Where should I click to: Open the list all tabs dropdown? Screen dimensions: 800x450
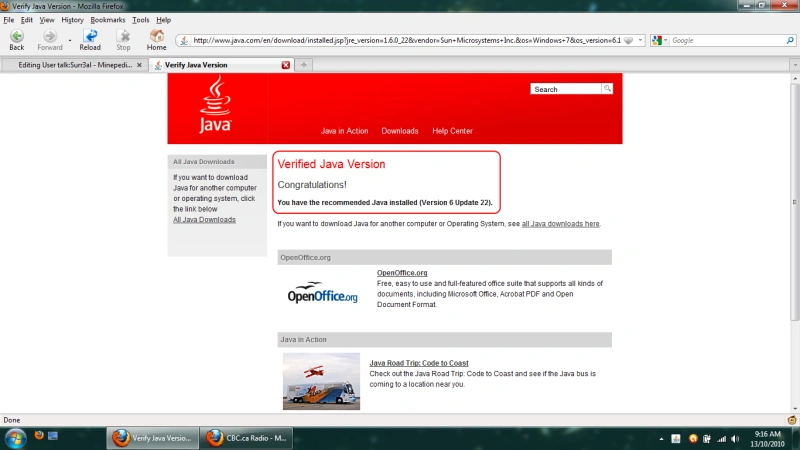794,65
